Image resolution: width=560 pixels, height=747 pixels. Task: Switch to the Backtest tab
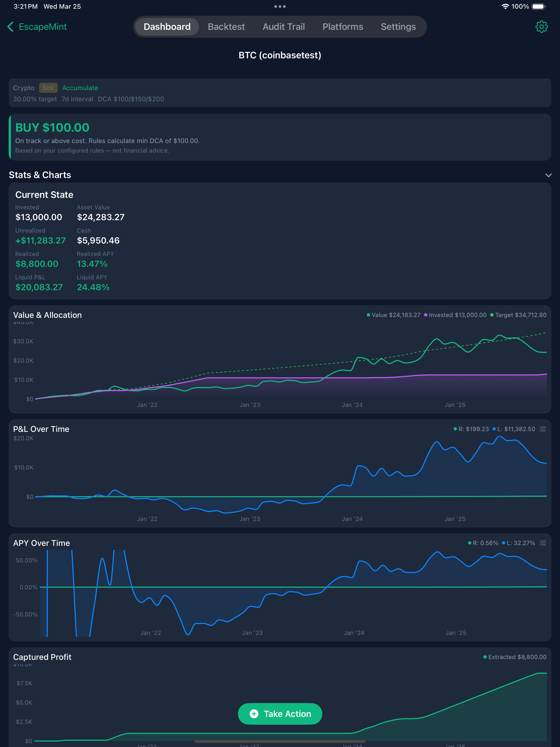click(226, 26)
